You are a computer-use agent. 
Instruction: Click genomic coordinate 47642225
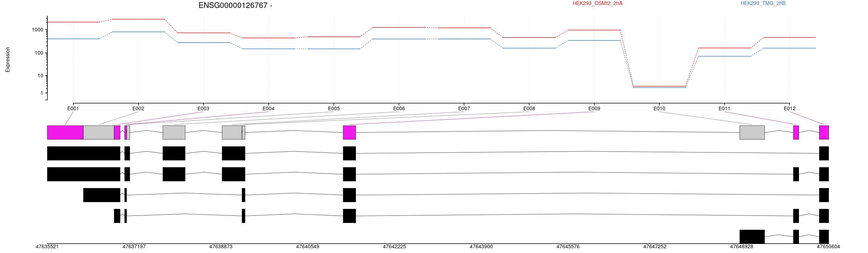point(394,247)
